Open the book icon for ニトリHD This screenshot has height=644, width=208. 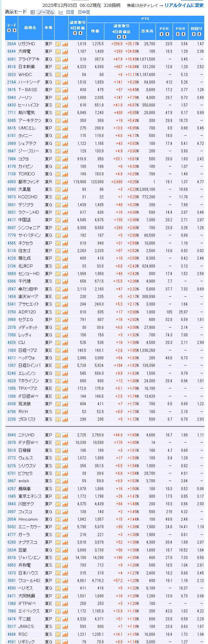click(58, 435)
